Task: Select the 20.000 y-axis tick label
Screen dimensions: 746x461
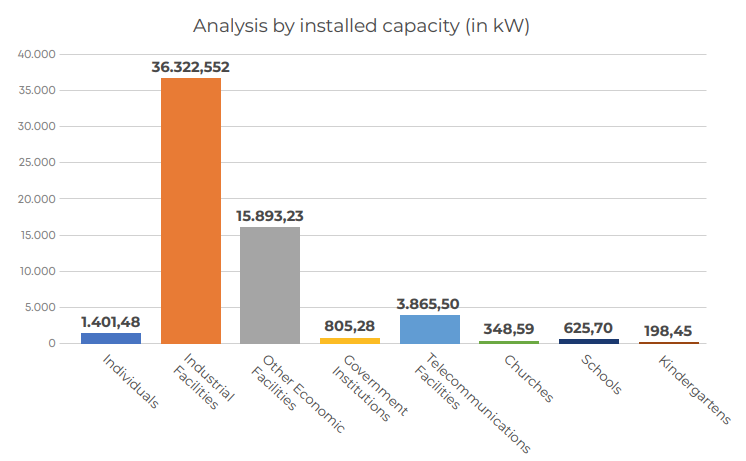Action: (x=39, y=199)
